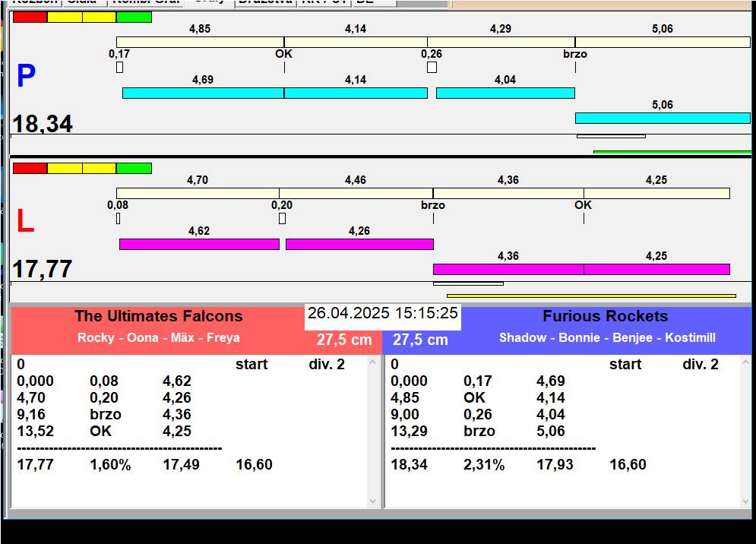Click the green start light in lane L
This screenshot has width=756, height=544.
coord(134,169)
